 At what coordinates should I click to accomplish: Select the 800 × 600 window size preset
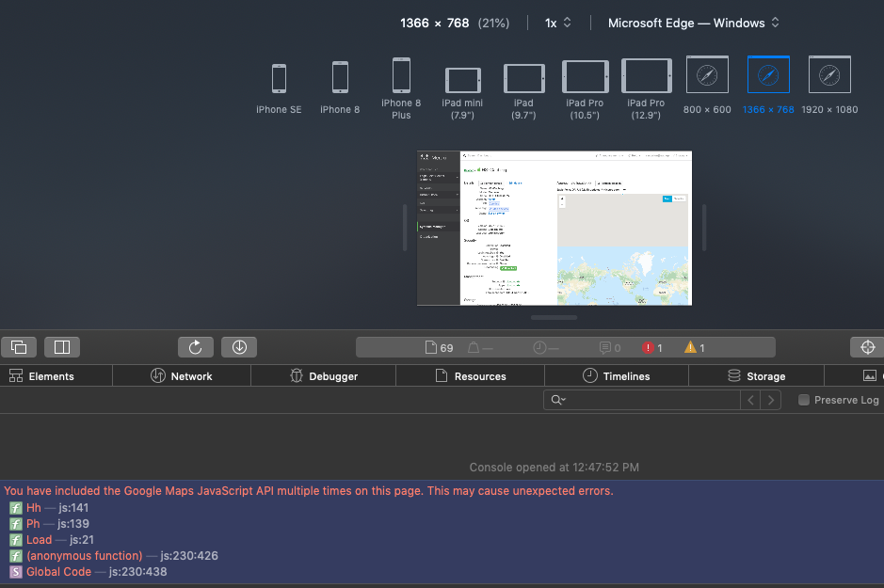tap(707, 75)
